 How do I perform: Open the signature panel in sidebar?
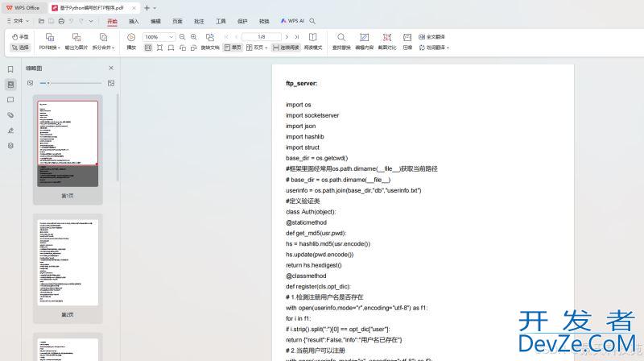coord(10,131)
